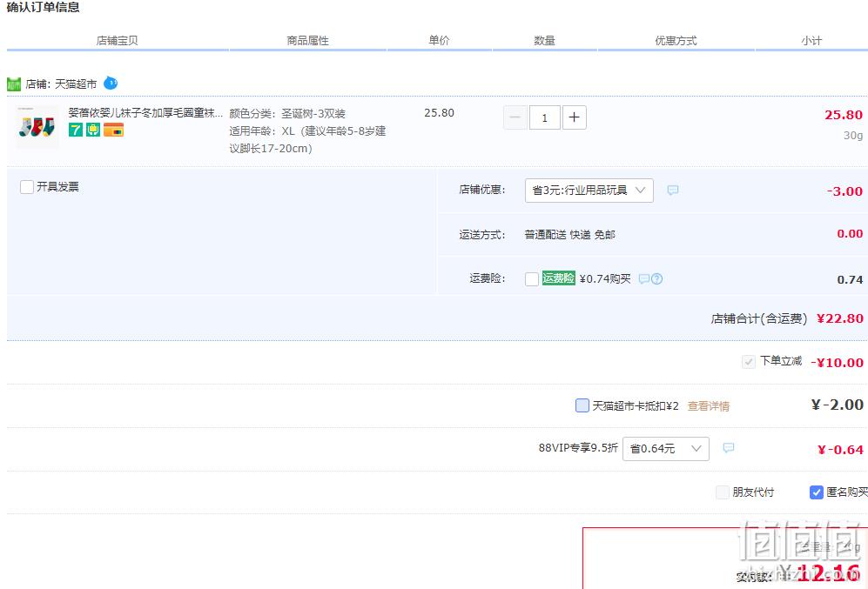Click the 优惠方式 column header

pyautogui.click(x=676, y=40)
